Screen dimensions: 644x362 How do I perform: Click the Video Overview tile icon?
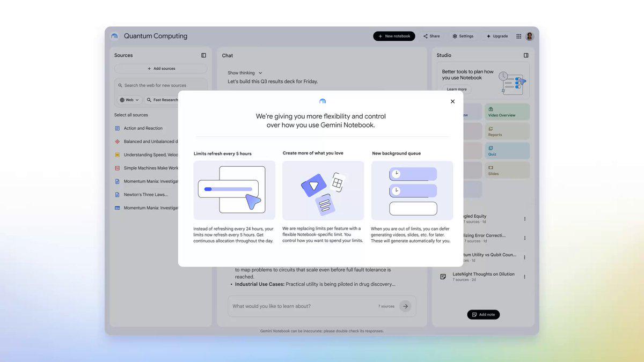click(x=491, y=109)
